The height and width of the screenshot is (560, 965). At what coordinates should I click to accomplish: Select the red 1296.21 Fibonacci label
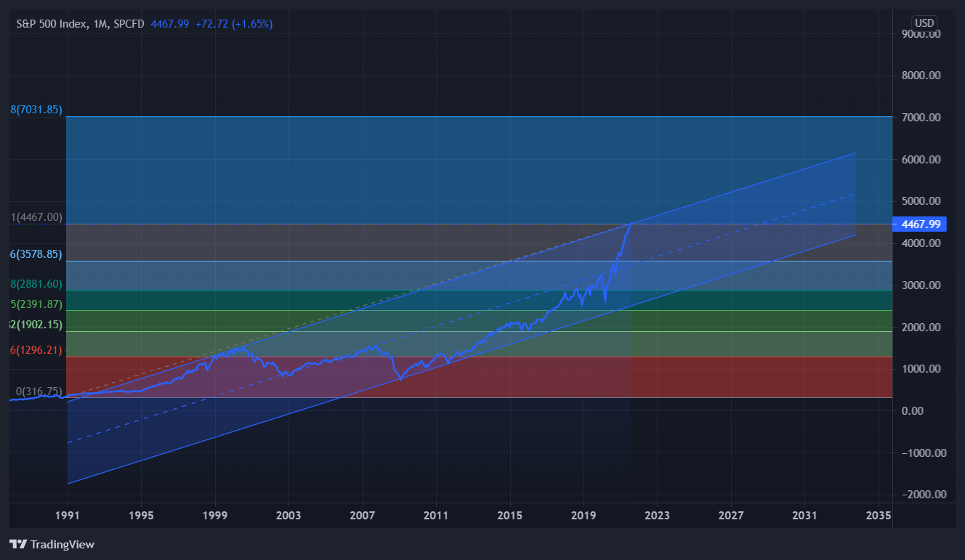(36, 350)
